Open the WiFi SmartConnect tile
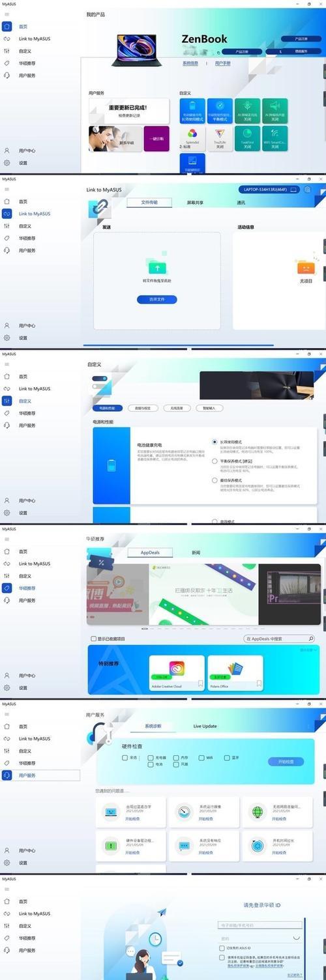This screenshot has height=980, width=326. 275,139
